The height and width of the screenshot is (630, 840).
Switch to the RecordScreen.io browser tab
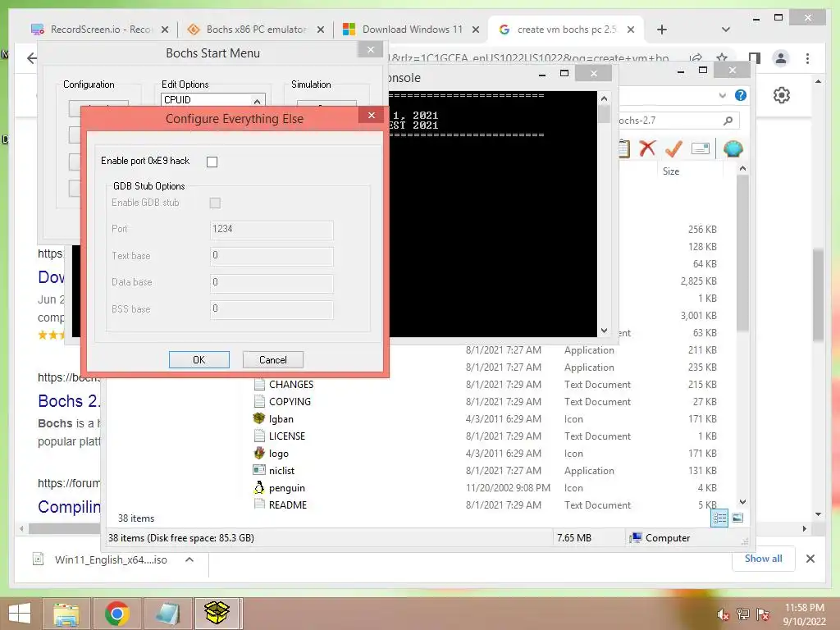[101, 30]
